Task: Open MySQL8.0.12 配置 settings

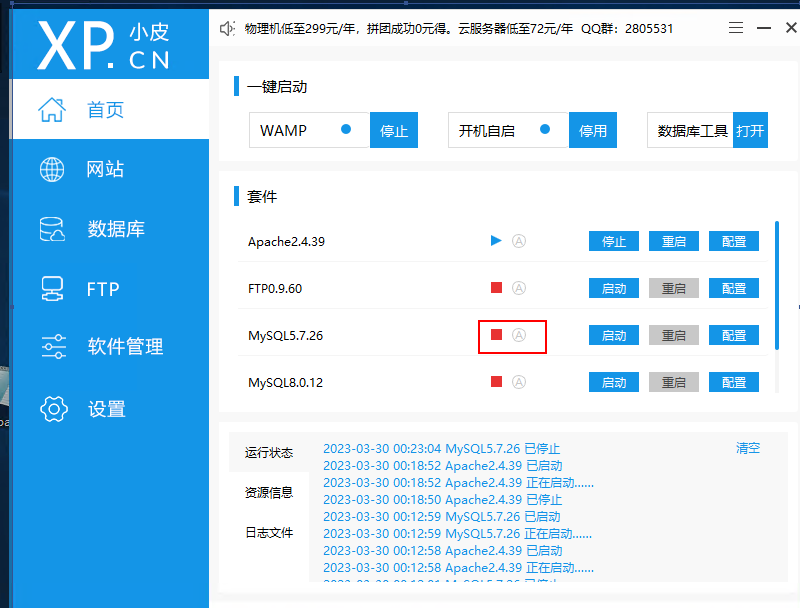Action: point(734,382)
